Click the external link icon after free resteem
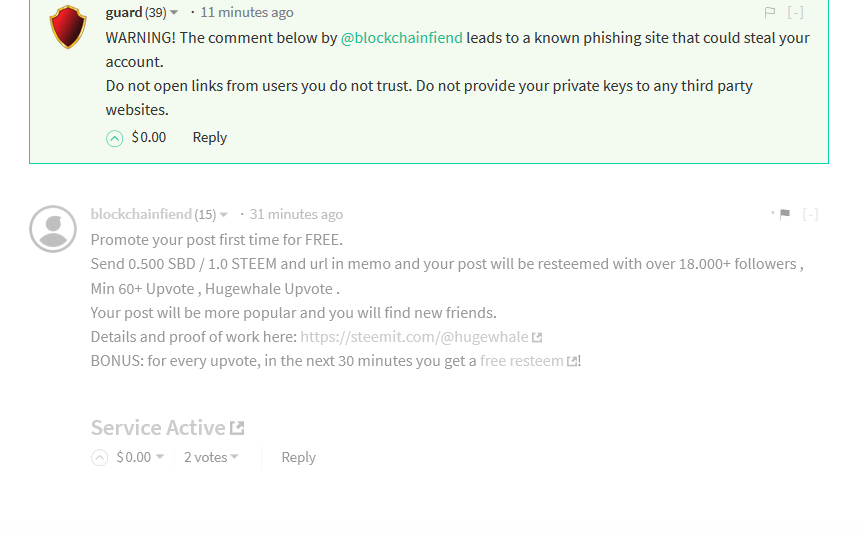 [x=573, y=361]
